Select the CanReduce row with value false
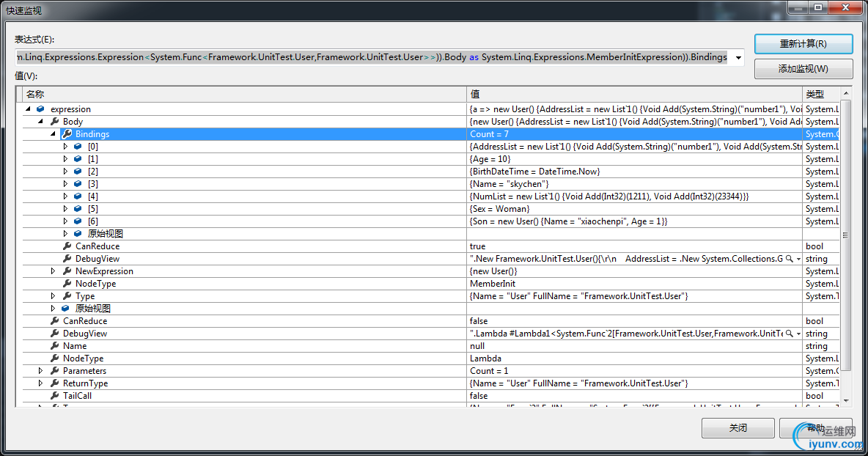The width and height of the screenshot is (868, 456). point(430,321)
